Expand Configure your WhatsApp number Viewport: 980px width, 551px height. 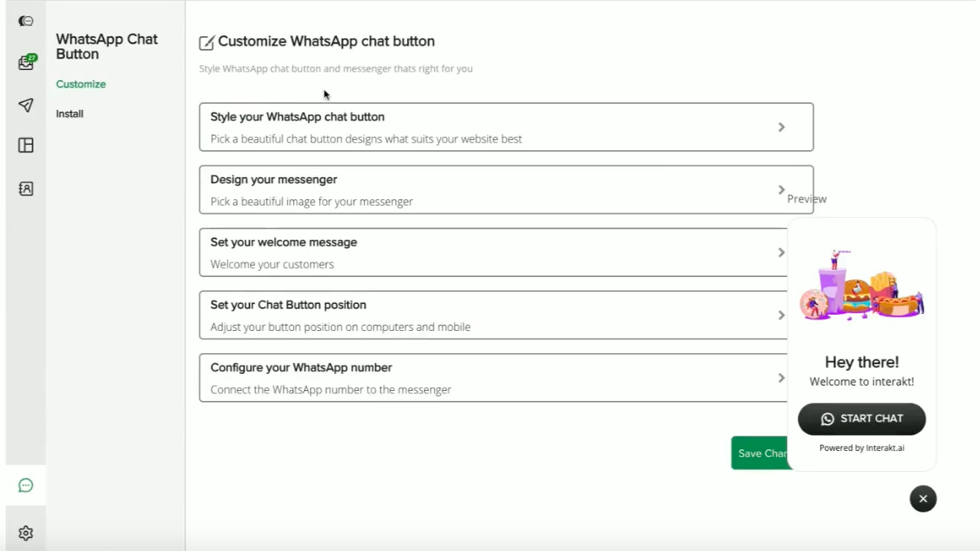coord(493,378)
